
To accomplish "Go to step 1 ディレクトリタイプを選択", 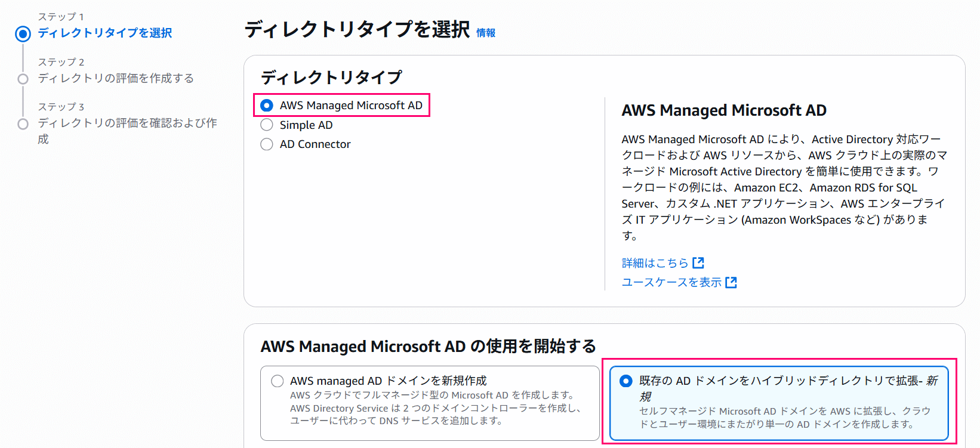I will (105, 33).
